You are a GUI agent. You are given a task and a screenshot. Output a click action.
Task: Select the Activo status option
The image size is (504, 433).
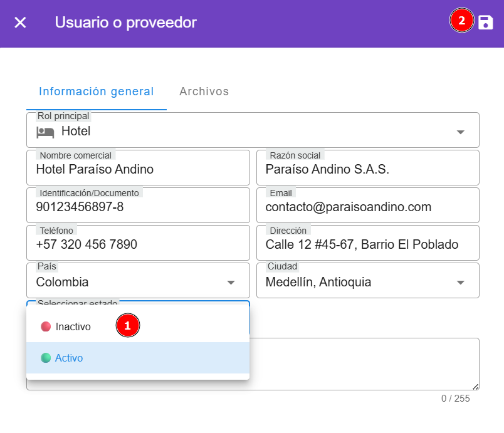point(69,358)
